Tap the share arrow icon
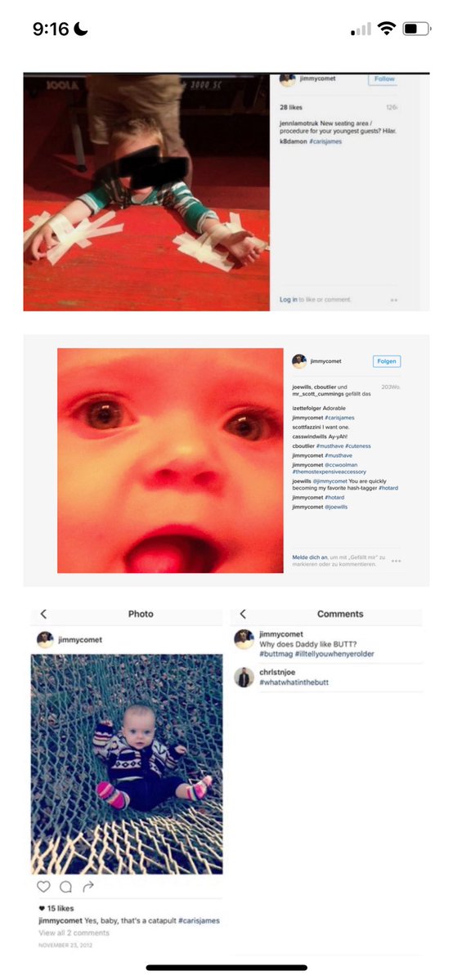 point(88,886)
